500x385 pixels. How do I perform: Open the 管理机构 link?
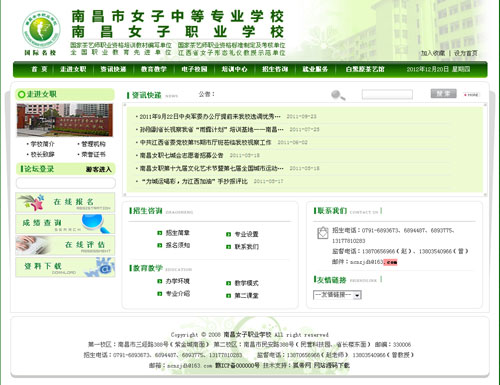[93, 144]
